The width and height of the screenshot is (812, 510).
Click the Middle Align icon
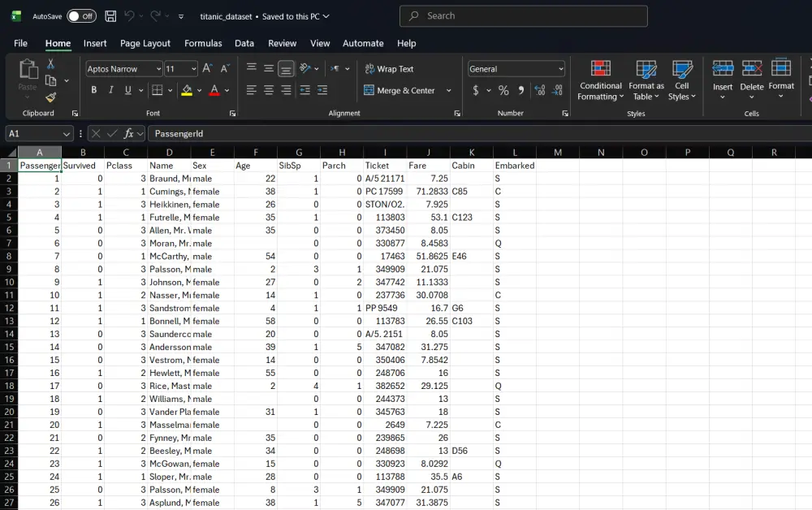pos(269,68)
